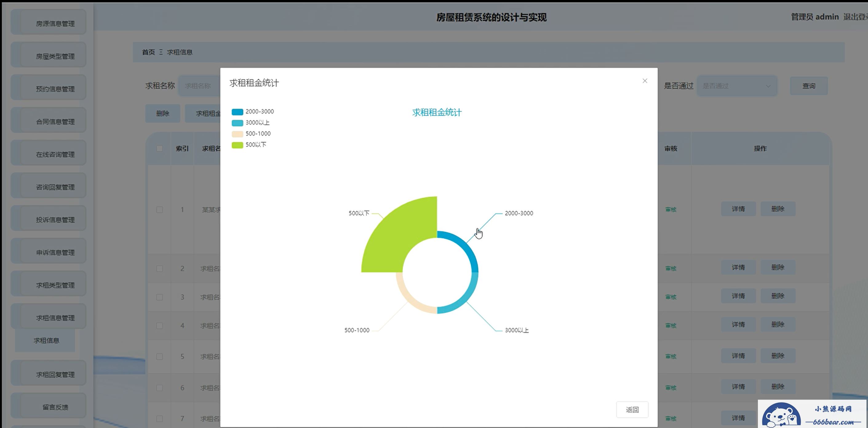Toggle the 500以下 legend swatch

coord(237,145)
